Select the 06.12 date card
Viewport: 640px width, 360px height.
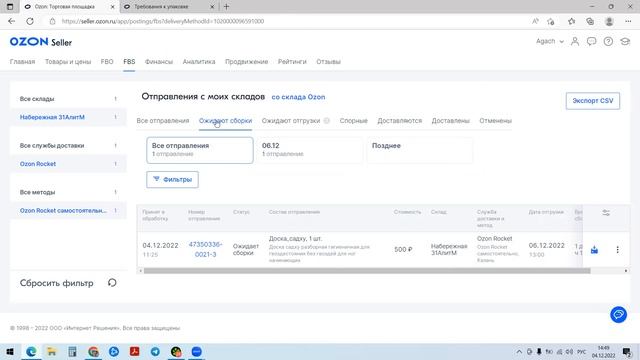(309, 150)
